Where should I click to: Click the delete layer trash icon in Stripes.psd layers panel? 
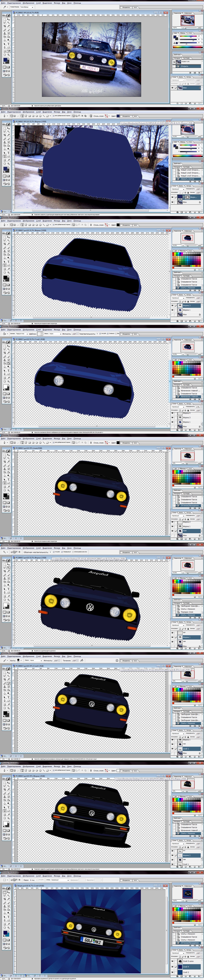pos(199,976)
